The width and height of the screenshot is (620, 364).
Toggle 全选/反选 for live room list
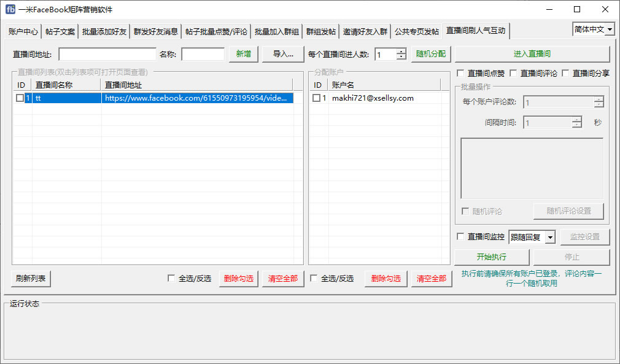171,279
